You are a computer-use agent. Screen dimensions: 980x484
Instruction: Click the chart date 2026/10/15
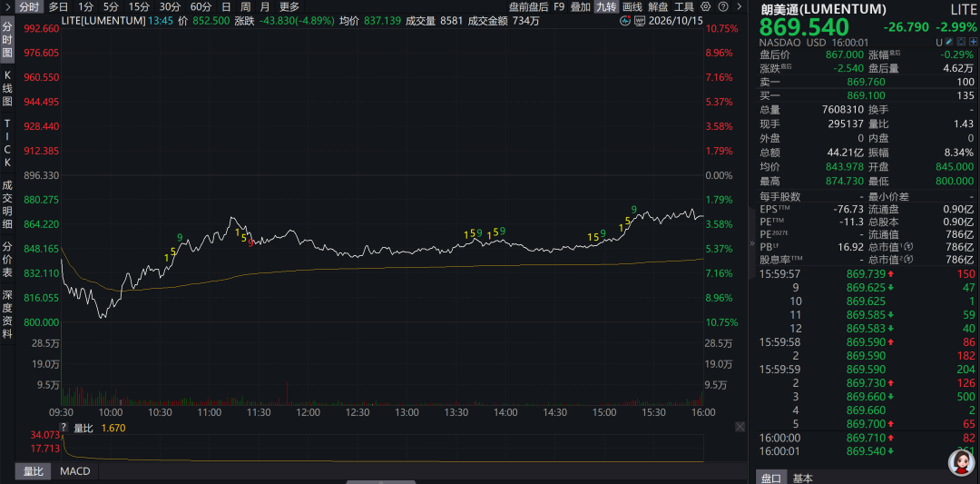[x=675, y=21]
